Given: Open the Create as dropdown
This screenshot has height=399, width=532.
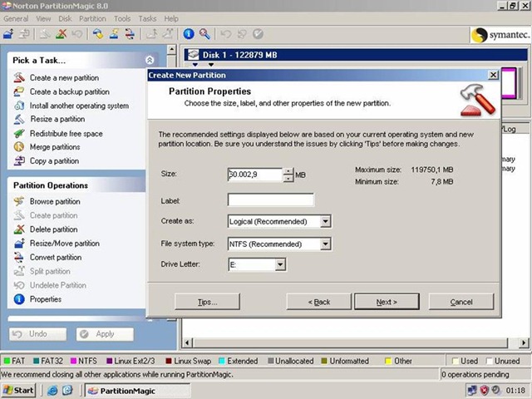Looking at the screenshot, I should [x=325, y=221].
